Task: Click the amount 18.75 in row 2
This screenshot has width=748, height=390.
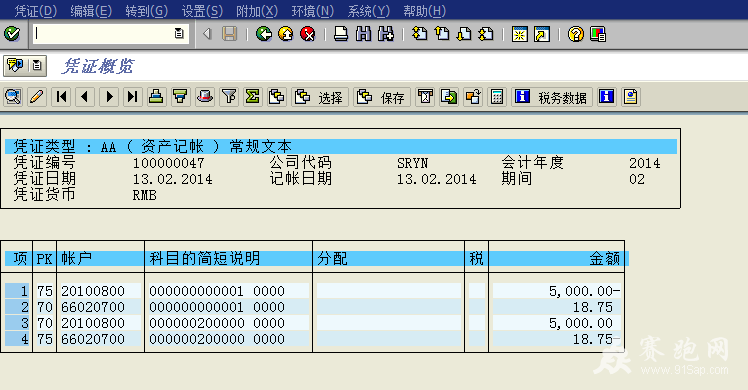Action: 592,307
